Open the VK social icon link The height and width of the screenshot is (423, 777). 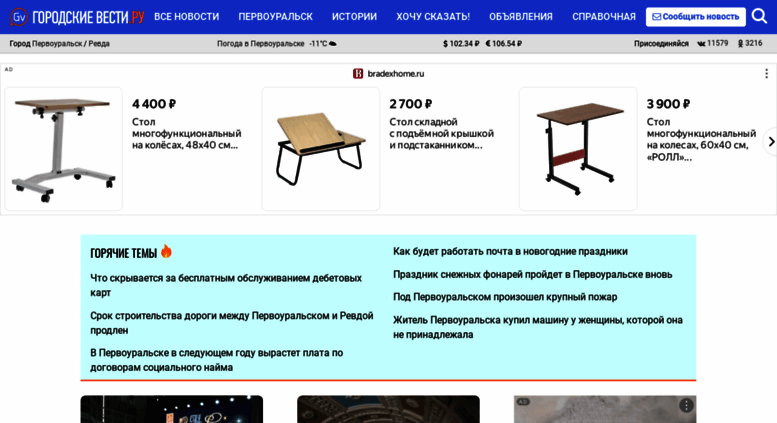click(x=701, y=44)
